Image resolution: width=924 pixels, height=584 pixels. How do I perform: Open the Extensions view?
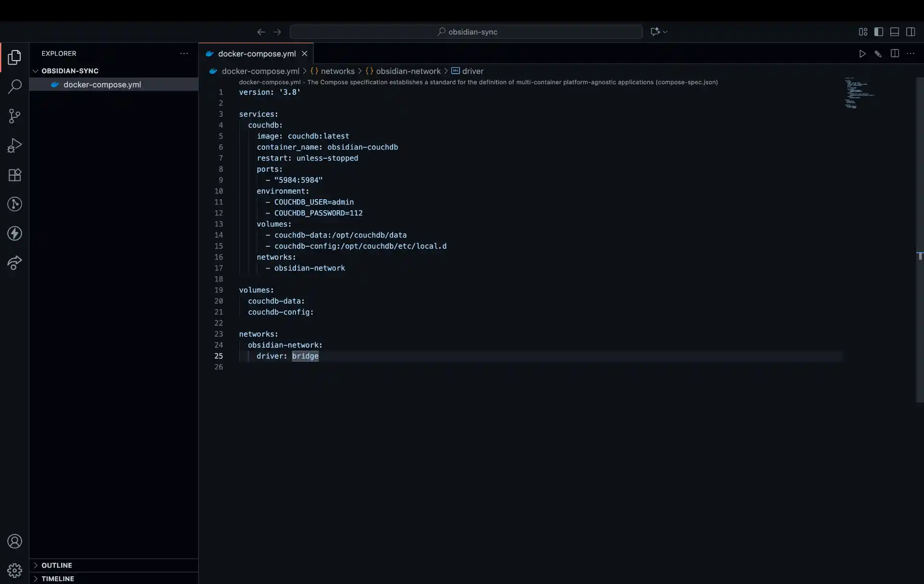tap(14, 175)
